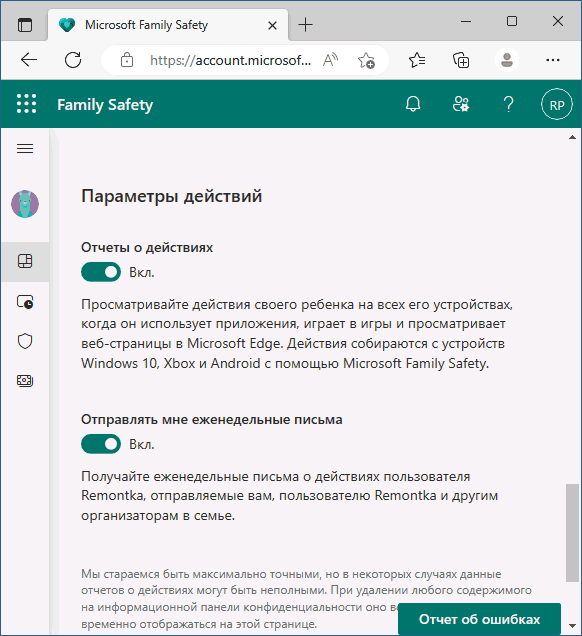582x636 pixels.
Task: Open Spending sidebar icon
Action: (x=25, y=380)
